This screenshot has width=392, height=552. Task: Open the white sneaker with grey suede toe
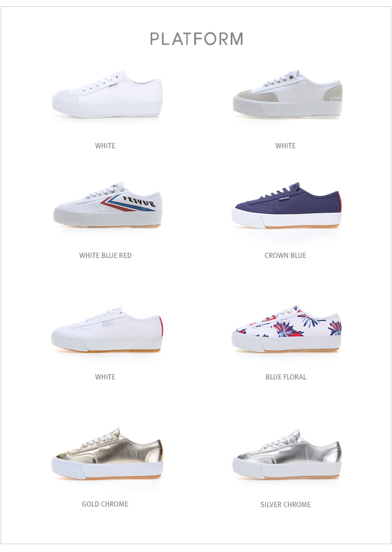[287, 93]
